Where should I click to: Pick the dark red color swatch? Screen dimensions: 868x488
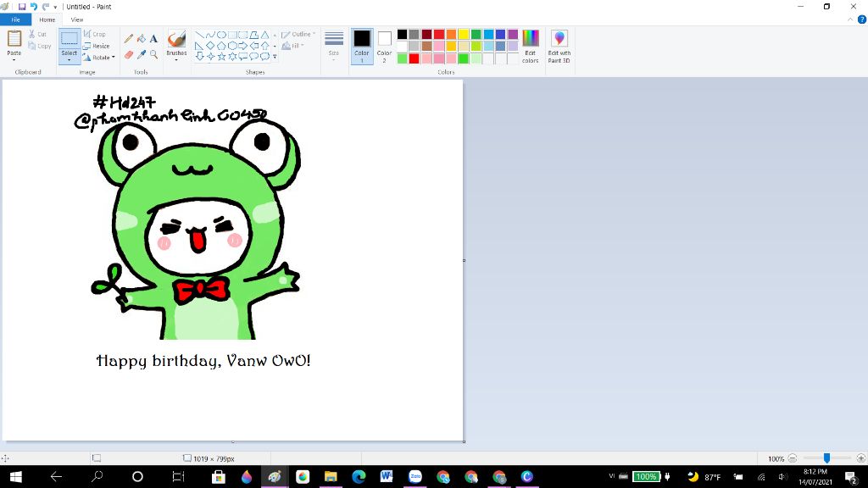click(x=427, y=34)
